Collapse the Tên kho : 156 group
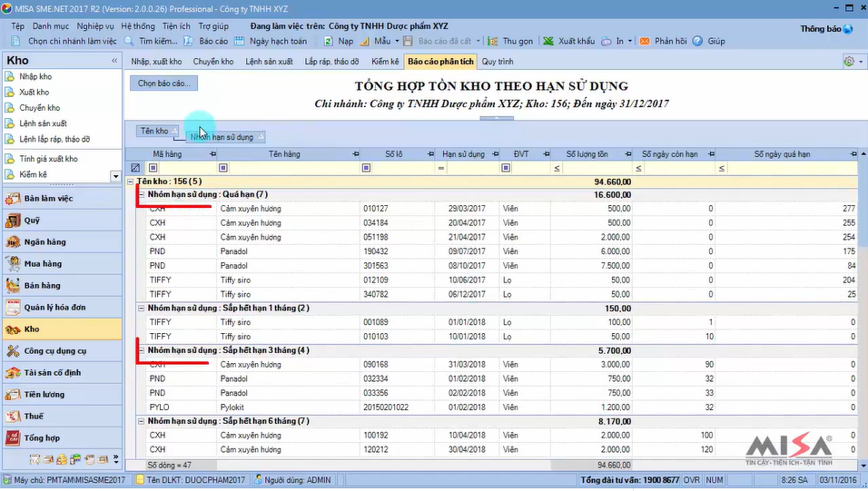The height and width of the screenshot is (491, 868). [131, 182]
